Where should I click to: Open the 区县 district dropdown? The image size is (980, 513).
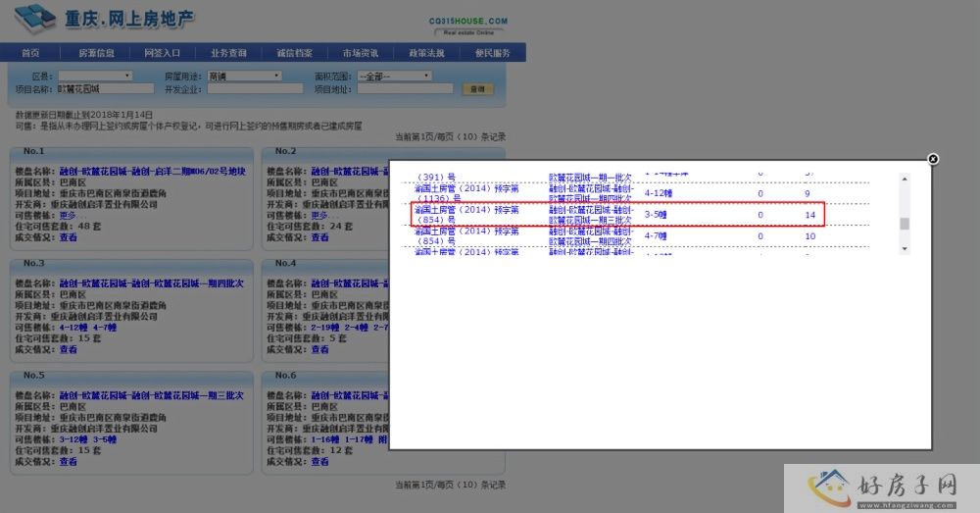95,76
